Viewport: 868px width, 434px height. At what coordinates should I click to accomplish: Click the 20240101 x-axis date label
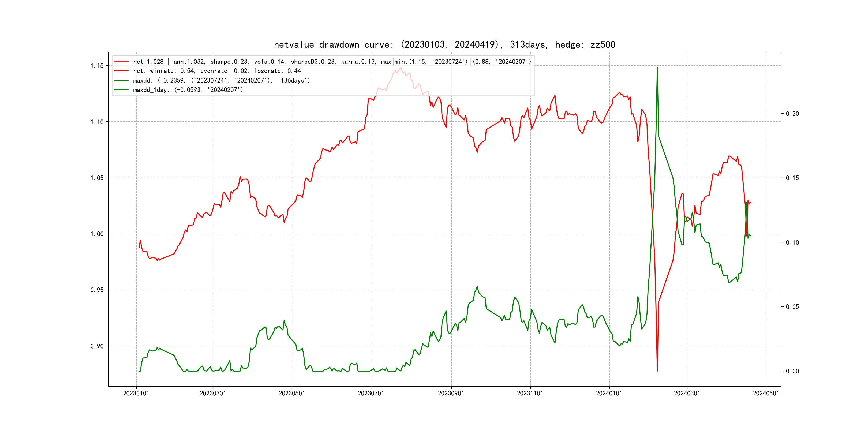tap(609, 393)
